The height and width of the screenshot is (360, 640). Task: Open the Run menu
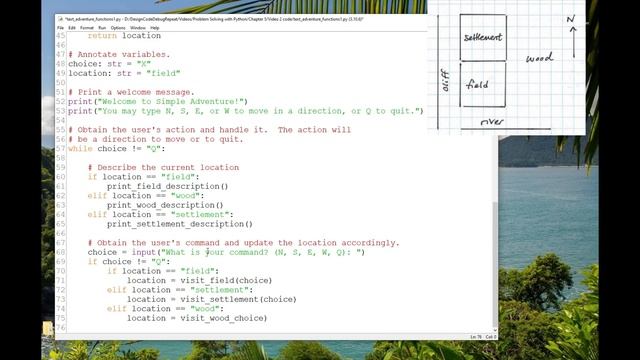pos(102,28)
